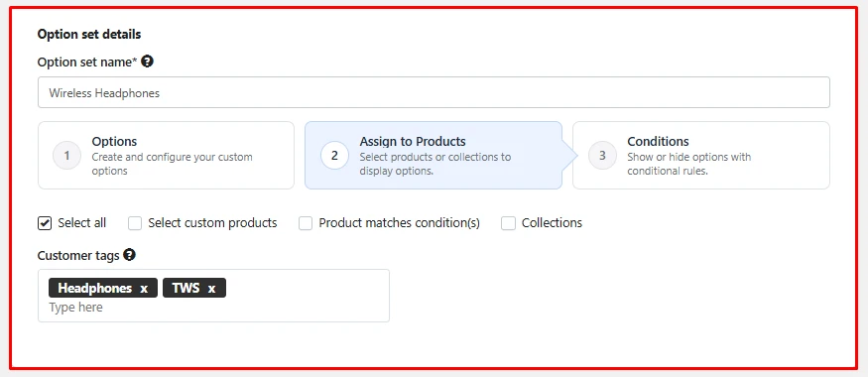Click the Option set name* label
This screenshot has height=377, width=868.
click(87, 62)
